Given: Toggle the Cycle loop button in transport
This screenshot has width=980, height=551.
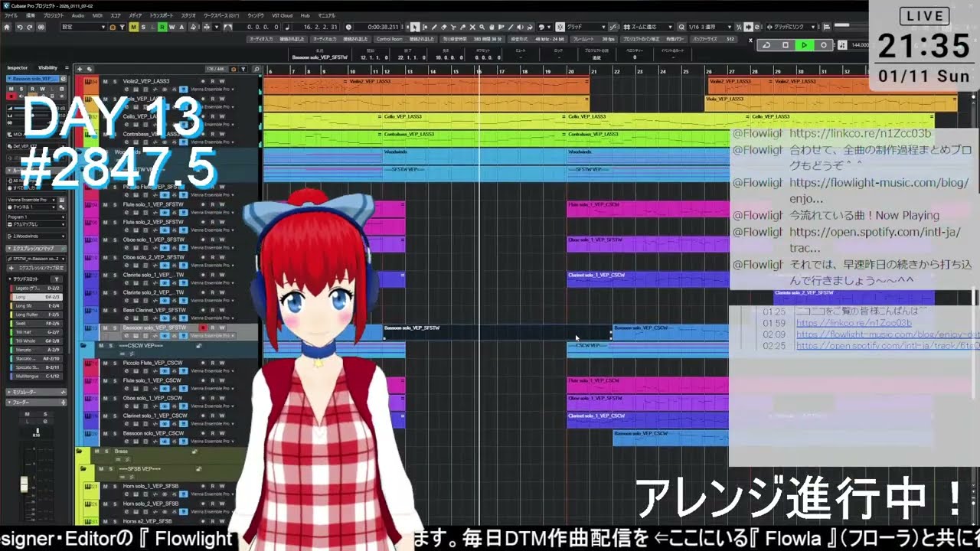Looking at the screenshot, I should pyautogui.click(x=766, y=45).
